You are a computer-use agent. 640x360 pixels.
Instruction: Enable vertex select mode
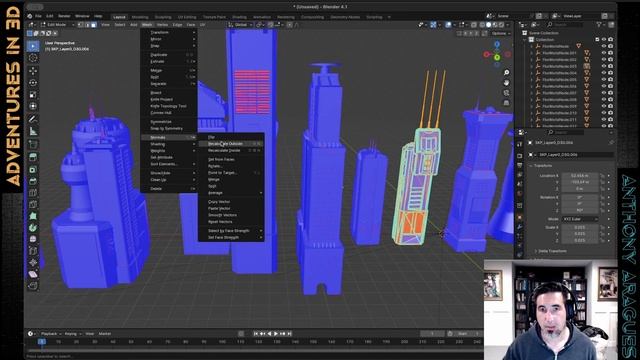click(x=80, y=25)
